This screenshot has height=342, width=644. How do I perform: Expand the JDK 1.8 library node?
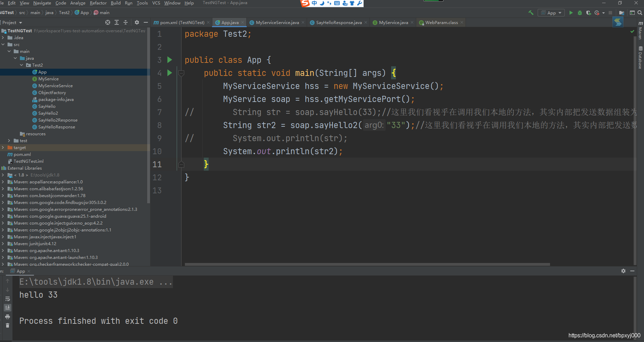click(3, 175)
